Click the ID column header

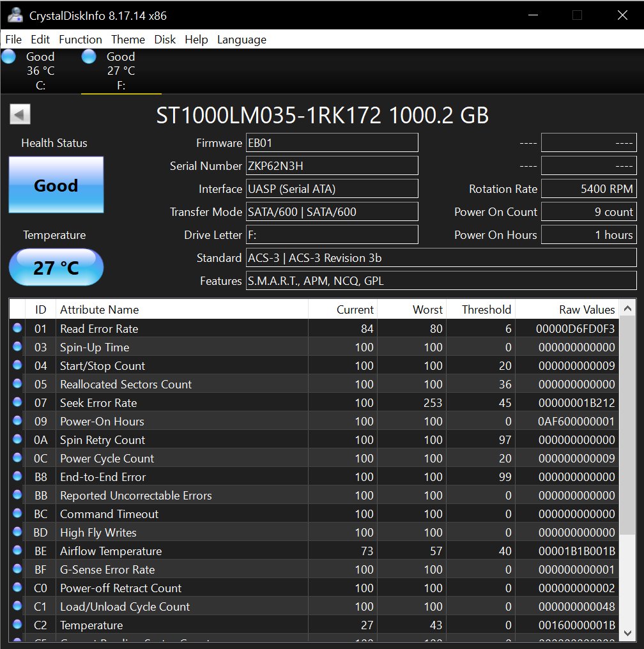40,309
